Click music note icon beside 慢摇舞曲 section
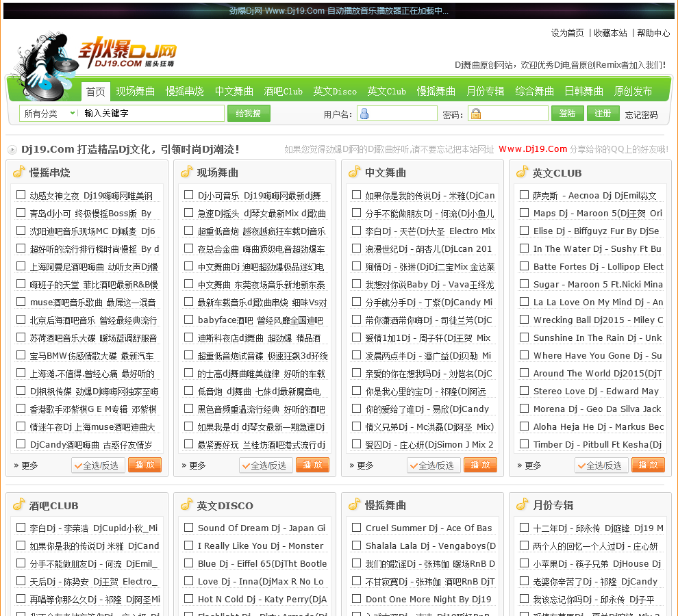This screenshot has height=616, width=678. [x=354, y=504]
